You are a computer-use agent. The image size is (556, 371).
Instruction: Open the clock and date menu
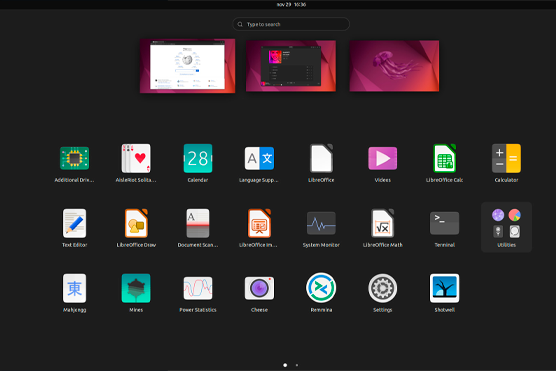tap(291, 5)
